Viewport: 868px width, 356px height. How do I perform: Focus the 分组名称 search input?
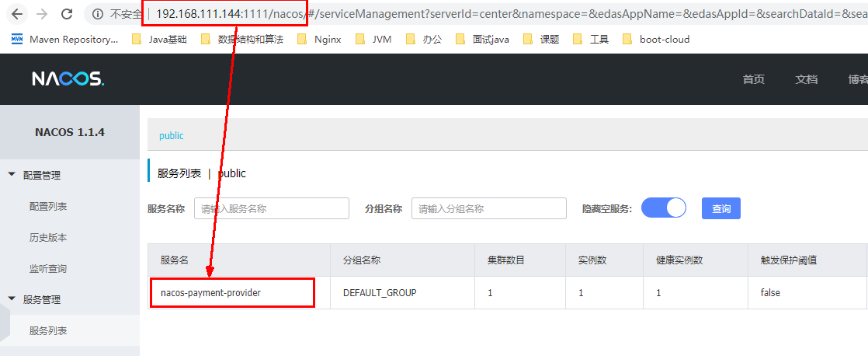click(489, 208)
